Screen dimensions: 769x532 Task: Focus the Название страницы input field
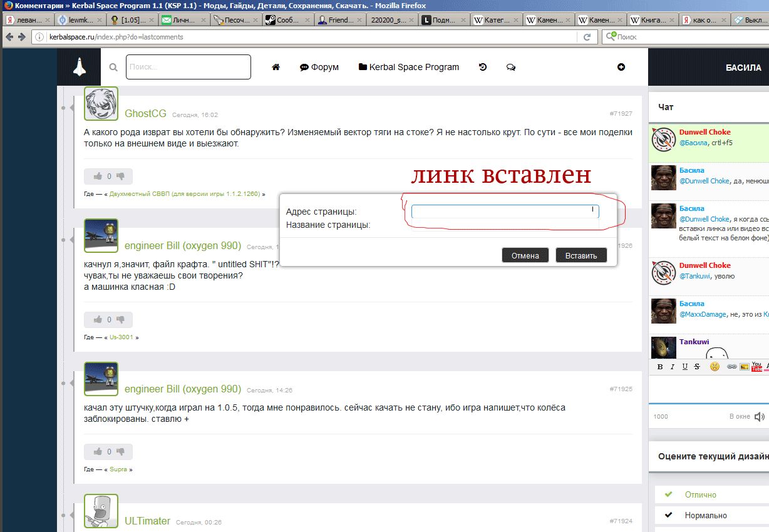coord(505,225)
